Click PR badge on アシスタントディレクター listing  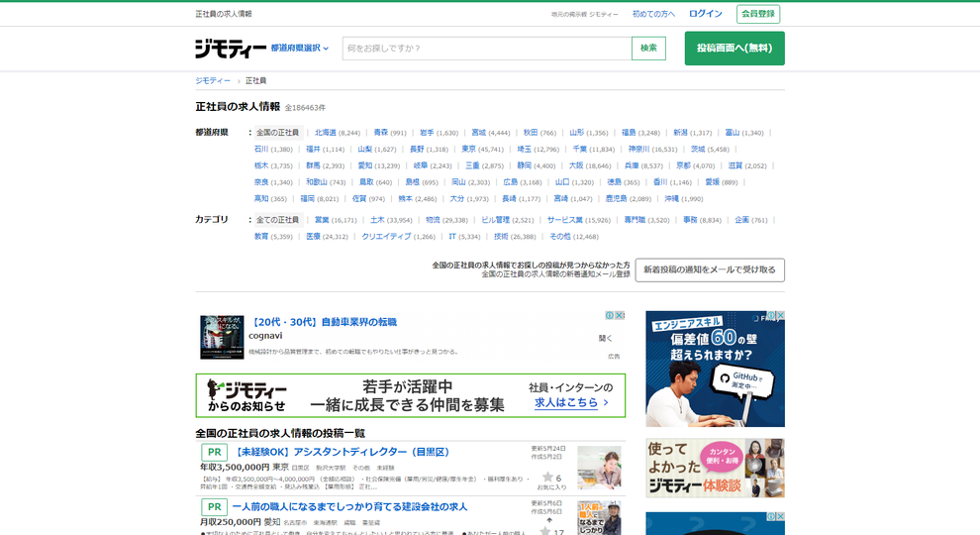coord(214,452)
